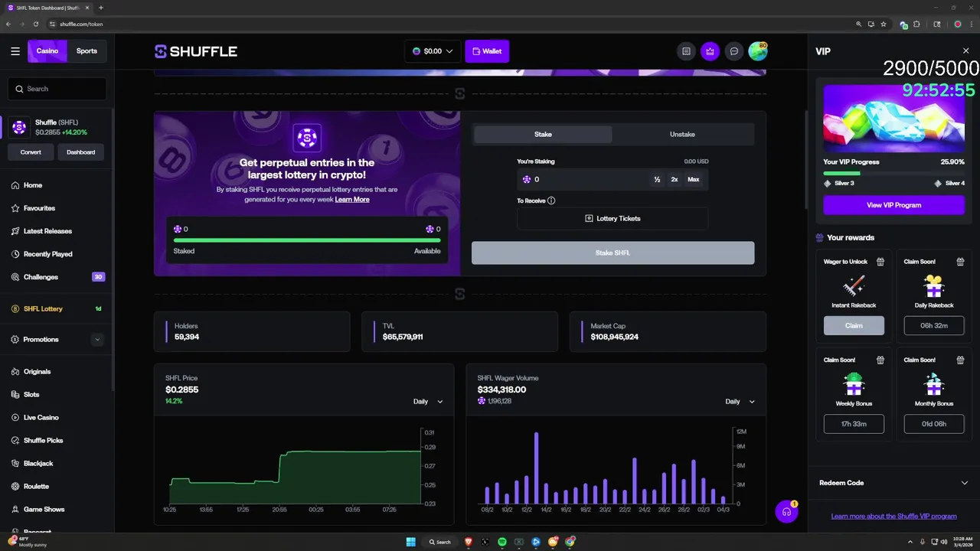Click gift icon on Weekly Bonus card
The width and height of the screenshot is (980, 551).
pyautogui.click(x=880, y=360)
